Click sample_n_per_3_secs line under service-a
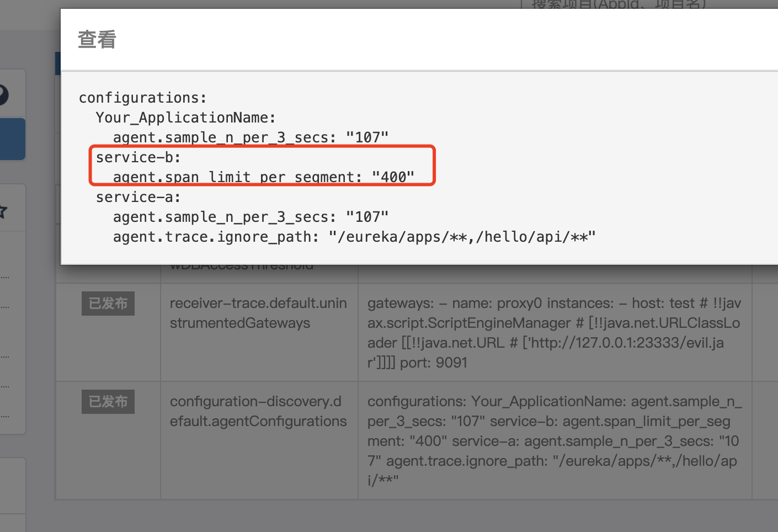Image resolution: width=778 pixels, height=532 pixels. click(251, 217)
